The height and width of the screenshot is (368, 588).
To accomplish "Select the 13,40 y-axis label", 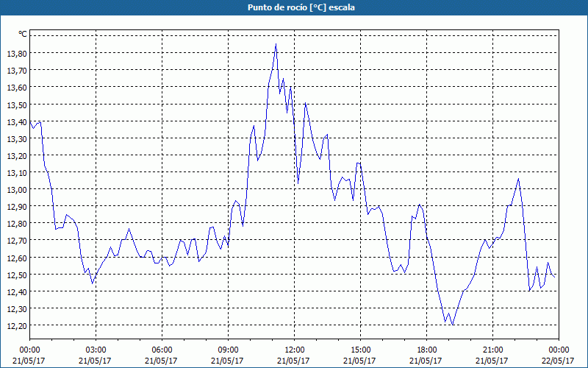I will (x=17, y=121).
